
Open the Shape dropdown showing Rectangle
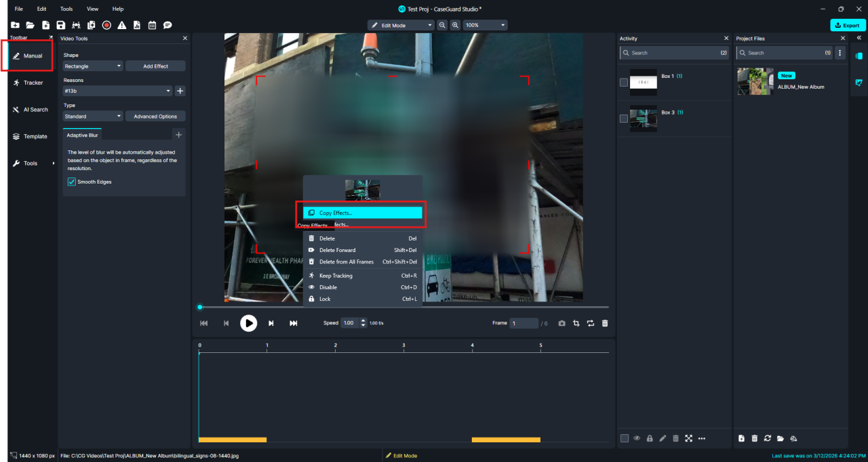pyautogui.click(x=93, y=66)
